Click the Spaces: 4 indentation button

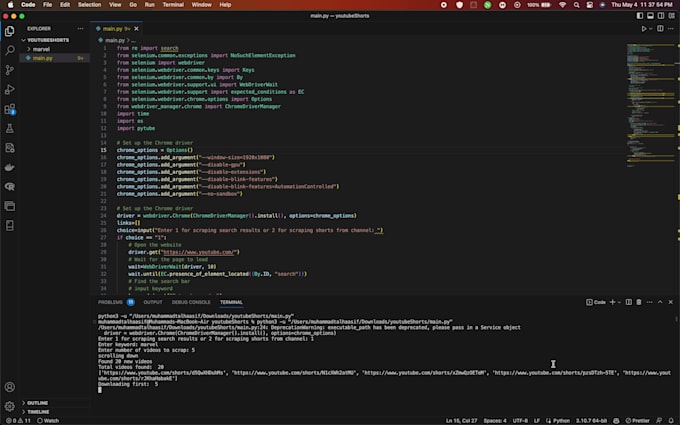tap(496, 420)
